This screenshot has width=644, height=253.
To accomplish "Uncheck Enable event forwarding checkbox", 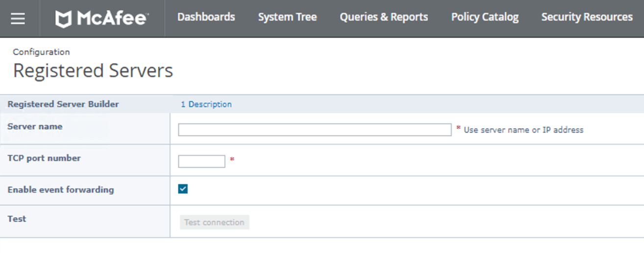I will [183, 189].
